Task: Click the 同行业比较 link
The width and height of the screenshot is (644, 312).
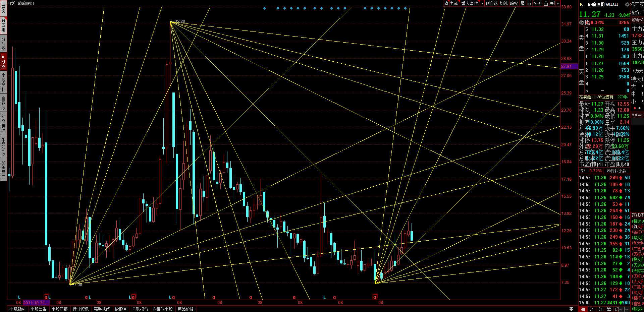Action: pyautogui.click(x=616, y=171)
